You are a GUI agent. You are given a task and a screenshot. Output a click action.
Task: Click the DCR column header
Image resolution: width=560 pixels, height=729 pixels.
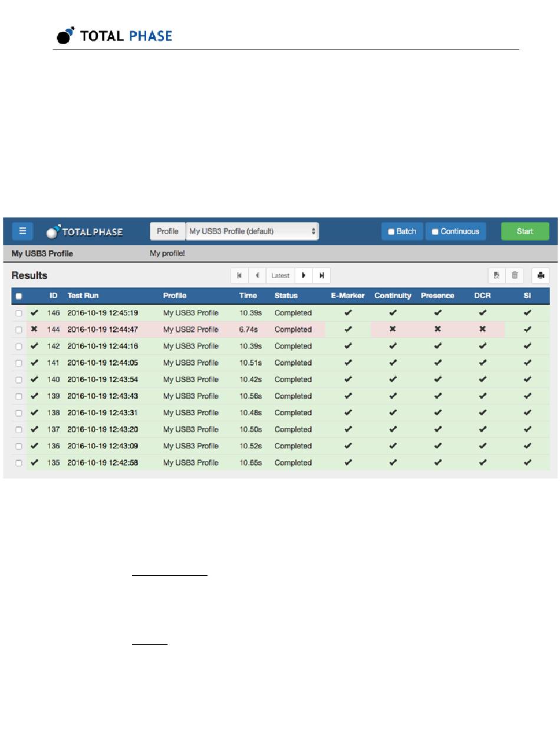[482, 295]
